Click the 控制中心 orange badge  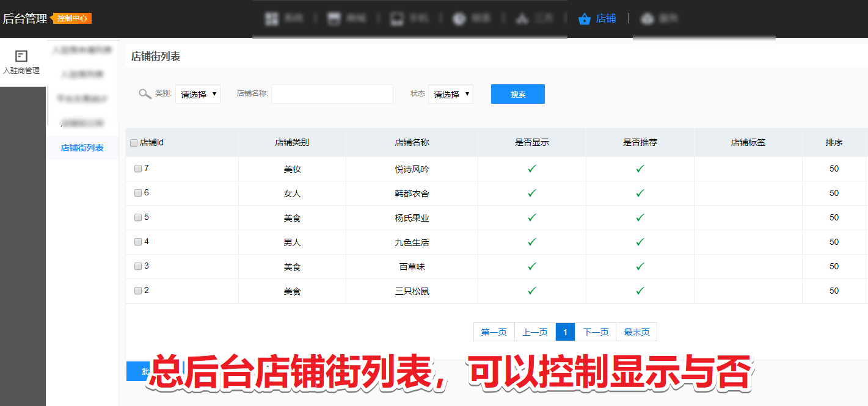tap(72, 18)
